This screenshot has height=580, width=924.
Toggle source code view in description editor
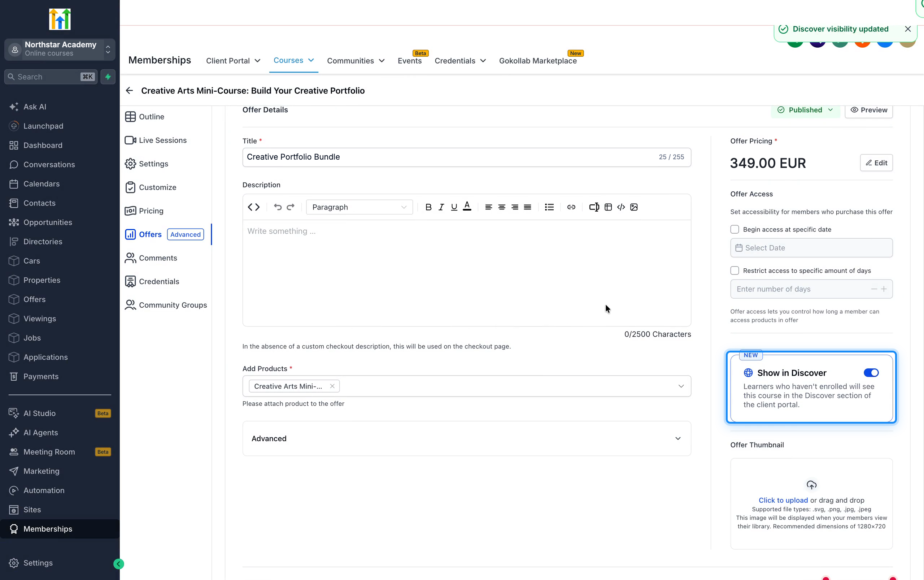[x=253, y=207]
